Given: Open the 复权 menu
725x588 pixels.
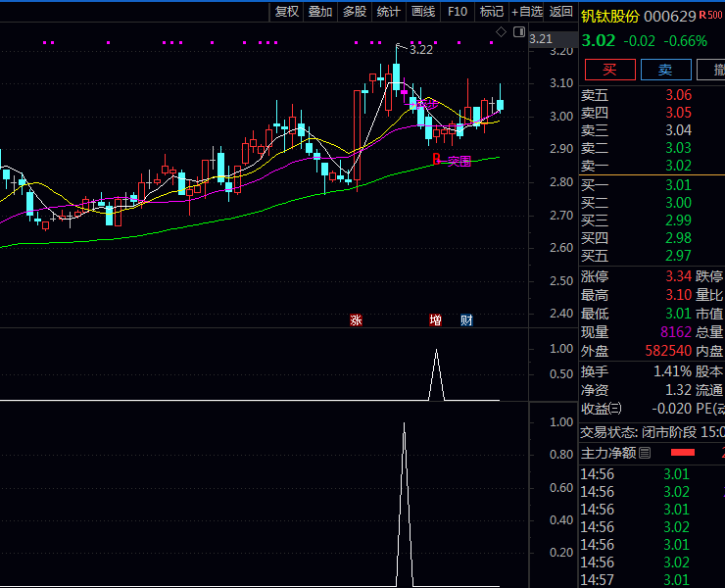Looking at the screenshot, I should (286, 12).
